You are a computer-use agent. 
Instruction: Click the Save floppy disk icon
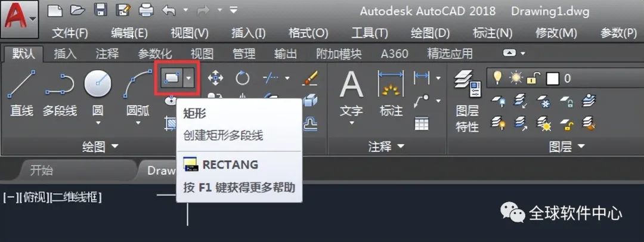[x=100, y=10]
